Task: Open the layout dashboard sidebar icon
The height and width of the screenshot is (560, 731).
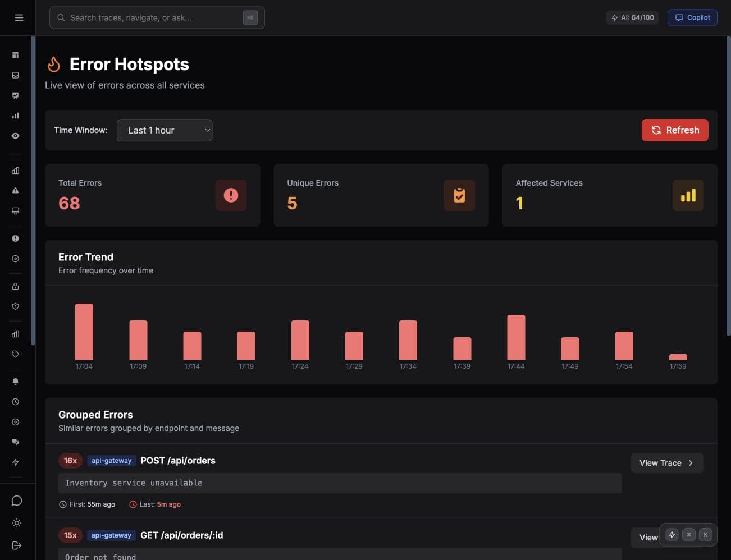Action: [x=15, y=55]
